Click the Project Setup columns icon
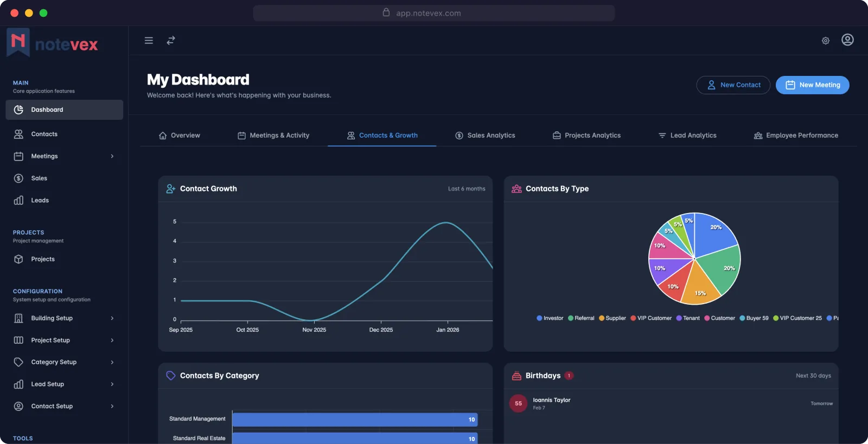The height and width of the screenshot is (444, 868). [18, 340]
